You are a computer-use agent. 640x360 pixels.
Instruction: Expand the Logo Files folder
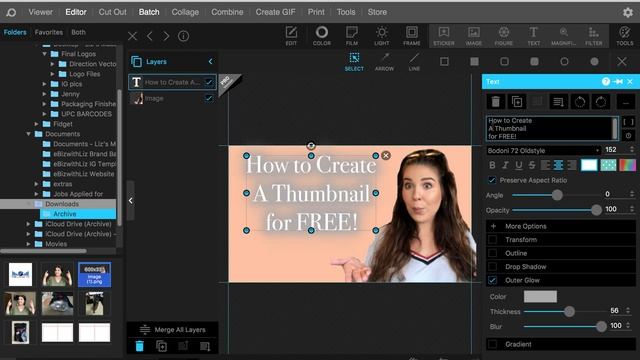tap(52, 74)
